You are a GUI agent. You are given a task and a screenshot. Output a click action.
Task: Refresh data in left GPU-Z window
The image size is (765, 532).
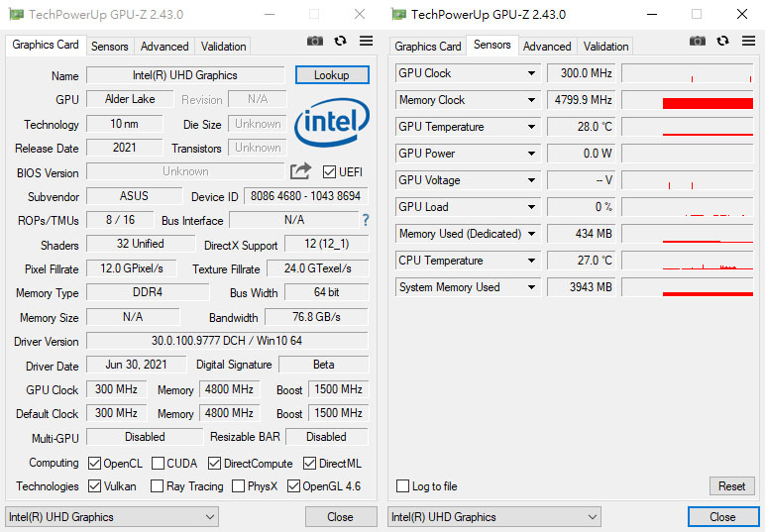pos(340,41)
